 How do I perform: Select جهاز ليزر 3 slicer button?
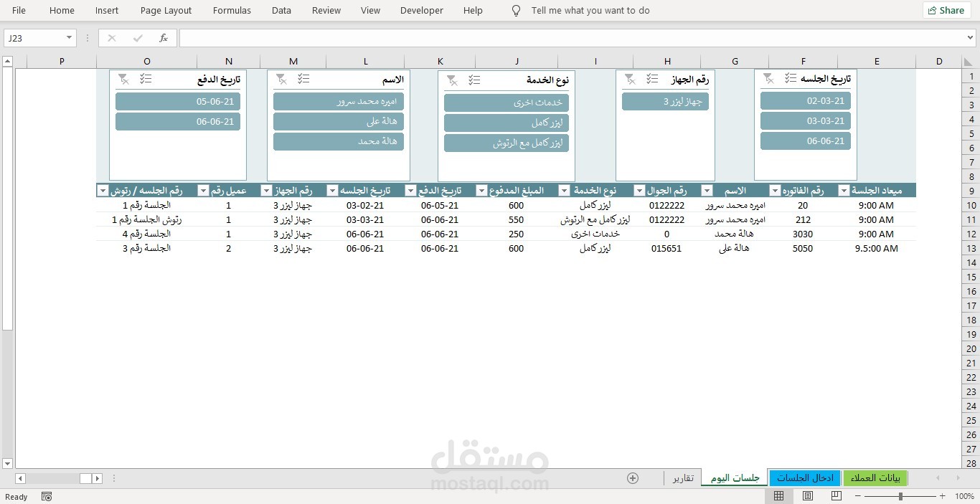tap(665, 102)
